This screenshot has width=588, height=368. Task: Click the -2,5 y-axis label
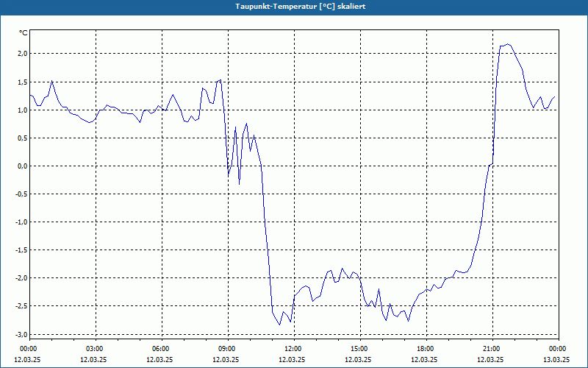point(22,306)
